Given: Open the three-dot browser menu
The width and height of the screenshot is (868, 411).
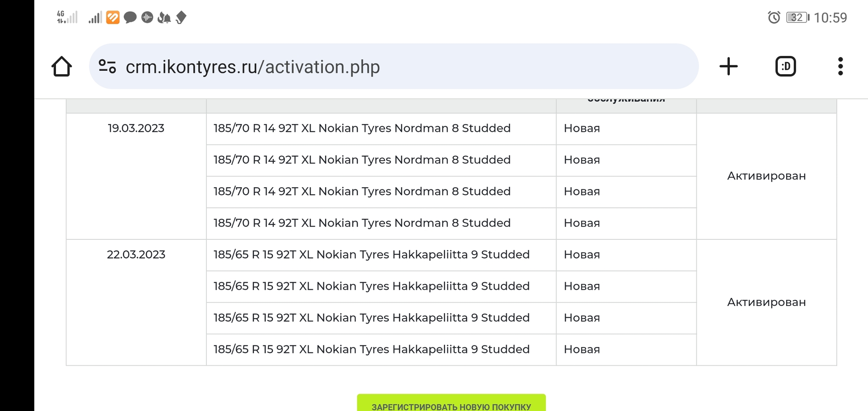Looking at the screenshot, I should click(840, 67).
